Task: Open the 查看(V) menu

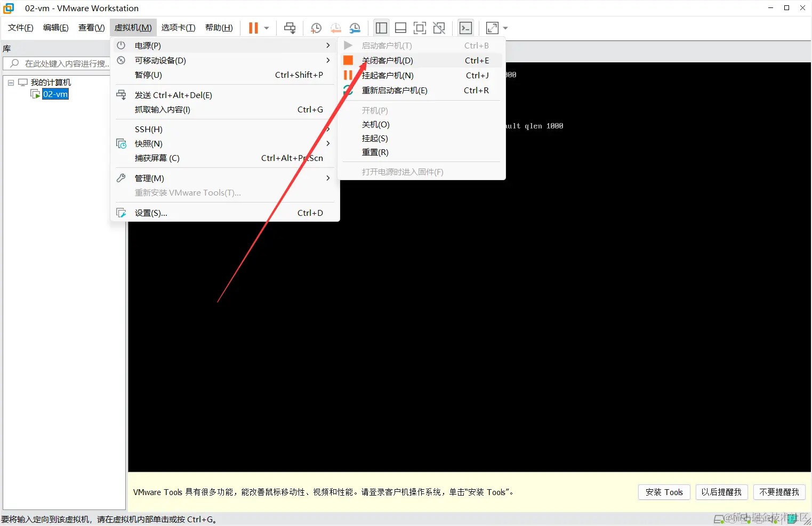Action: [x=91, y=28]
